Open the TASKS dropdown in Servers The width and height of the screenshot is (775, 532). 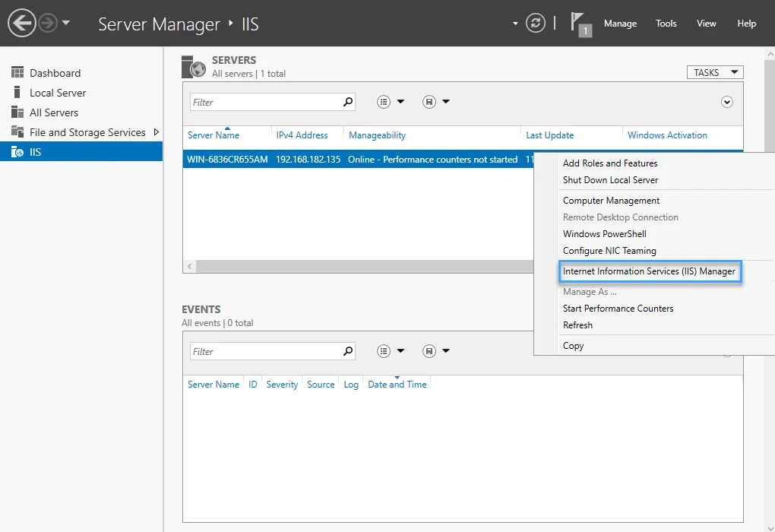click(714, 73)
